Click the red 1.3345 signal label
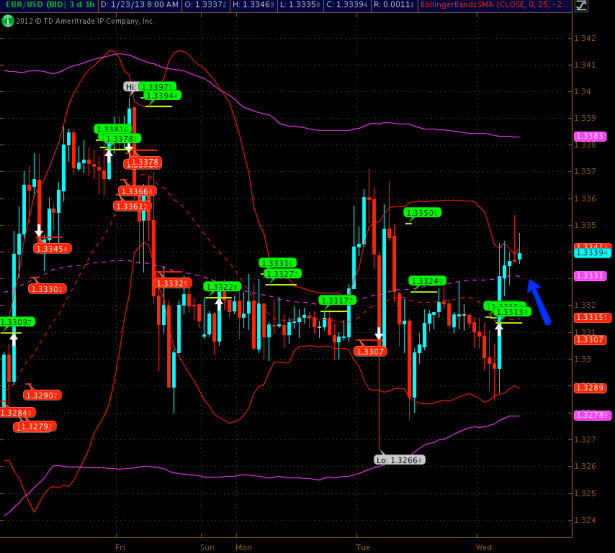The image size is (615, 553). coord(50,249)
